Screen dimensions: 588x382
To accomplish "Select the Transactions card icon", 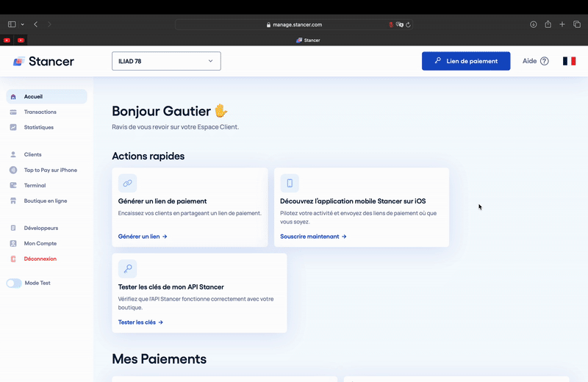I will [x=13, y=112].
